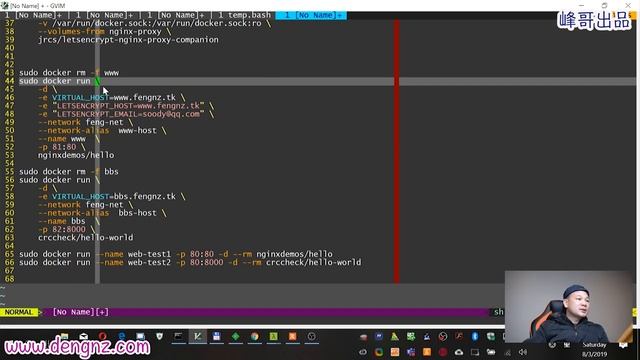This screenshot has height=360, width=640.
Task: Click 'VIRTUAL_HOST=bbs.fengnz.tk' on line 58
Action: pyautogui.click(x=114, y=196)
